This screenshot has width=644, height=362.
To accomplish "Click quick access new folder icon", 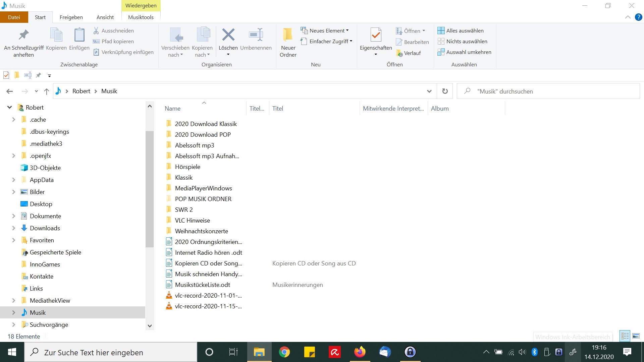I will pyautogui.click(x=16, y=75).
